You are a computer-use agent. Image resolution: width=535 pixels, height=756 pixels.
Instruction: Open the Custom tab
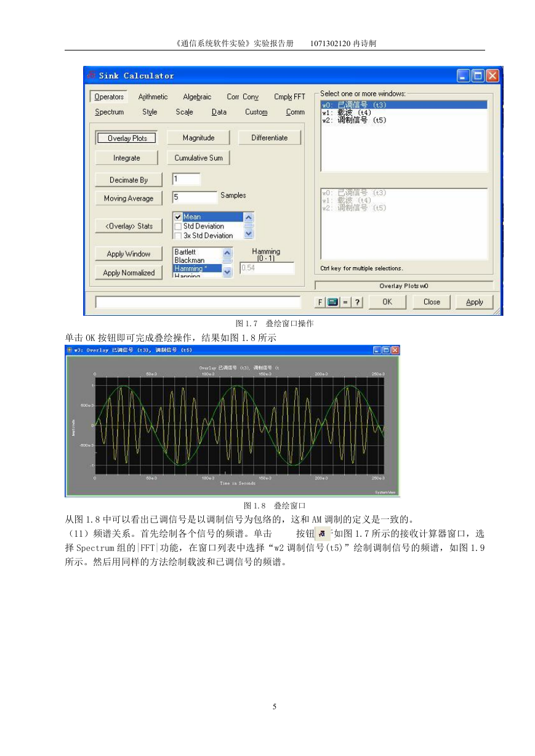[256, 112]
